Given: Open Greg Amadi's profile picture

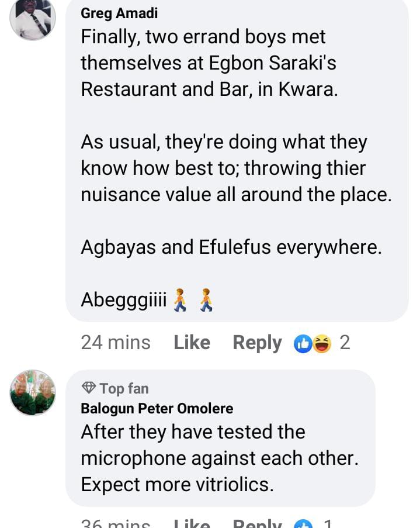Looking at the screenshot, I should [33, 18].
